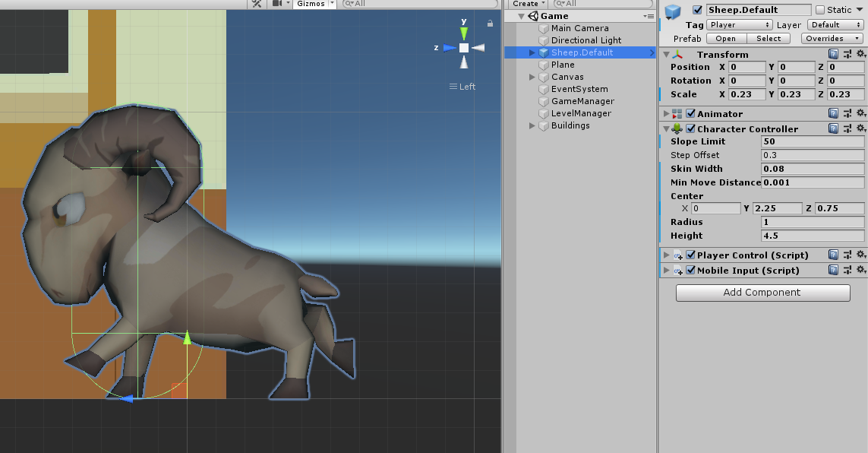Viewport: 868px width, 453px height.
Task: Click the Animator component settings gear
Action: 862,112
